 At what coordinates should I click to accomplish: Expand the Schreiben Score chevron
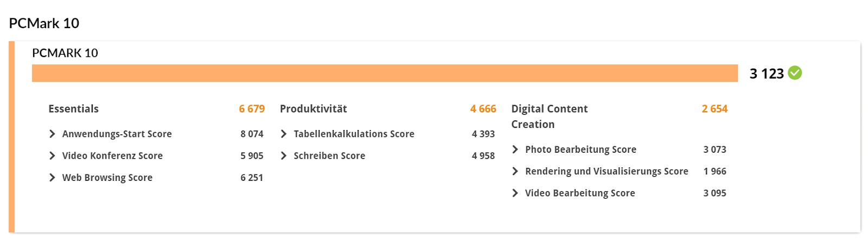pos(284,155)
